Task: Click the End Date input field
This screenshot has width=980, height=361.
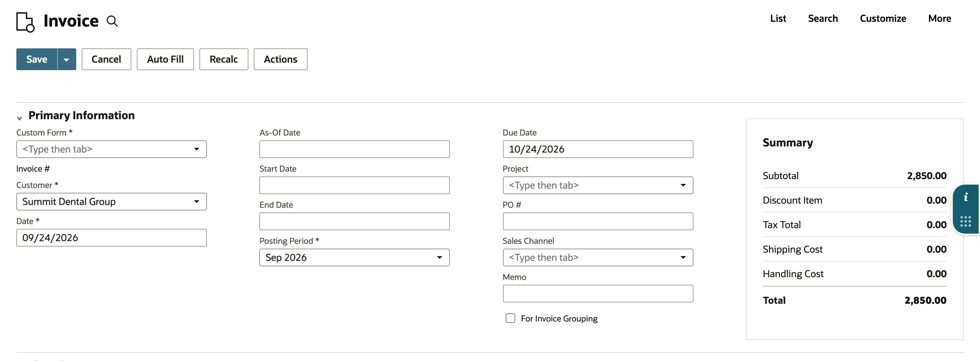Action: 354,221
